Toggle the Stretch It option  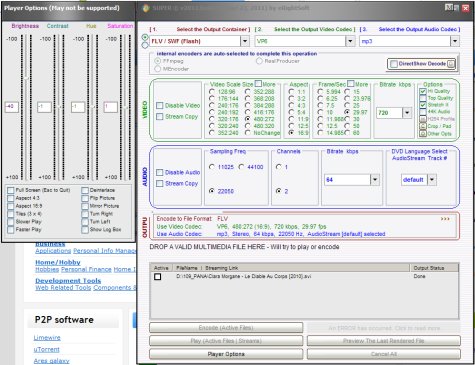tap(423, 105)
